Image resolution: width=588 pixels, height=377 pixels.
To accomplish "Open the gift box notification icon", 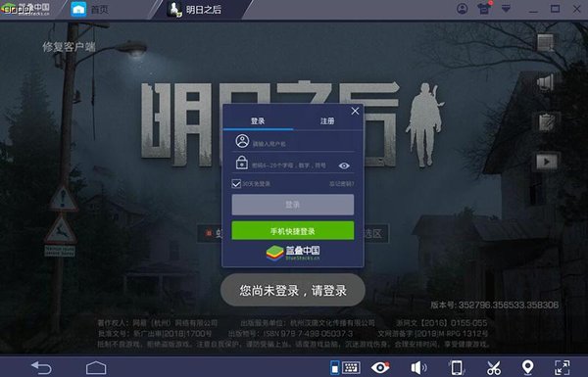I will coord(484,9).
